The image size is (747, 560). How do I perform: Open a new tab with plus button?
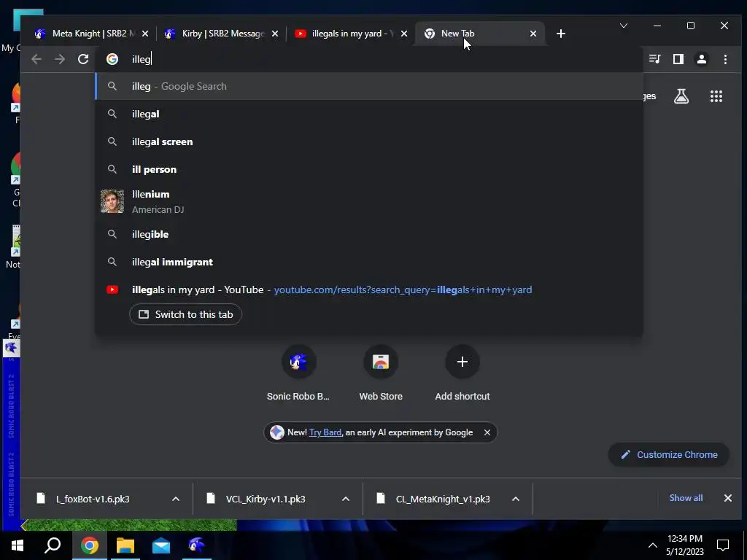pos(561,34)
